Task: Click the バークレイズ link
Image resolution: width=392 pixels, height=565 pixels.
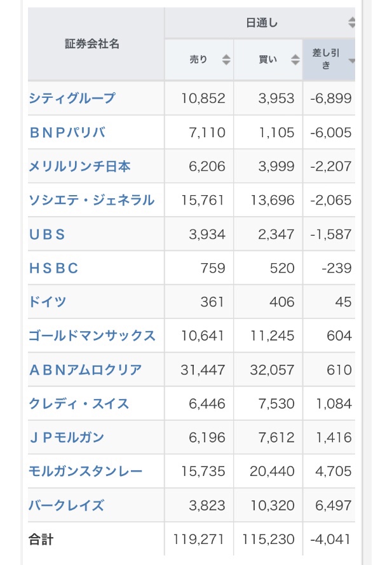Action: [x=66, y=505]
